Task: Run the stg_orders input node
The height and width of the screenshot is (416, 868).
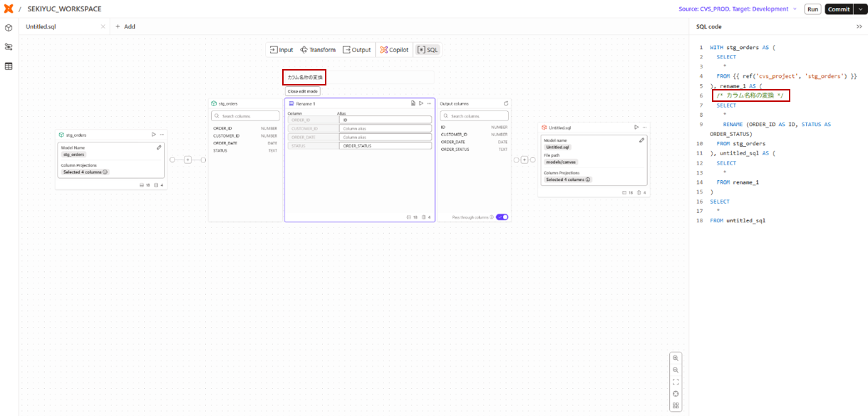Action: [154, 135]
